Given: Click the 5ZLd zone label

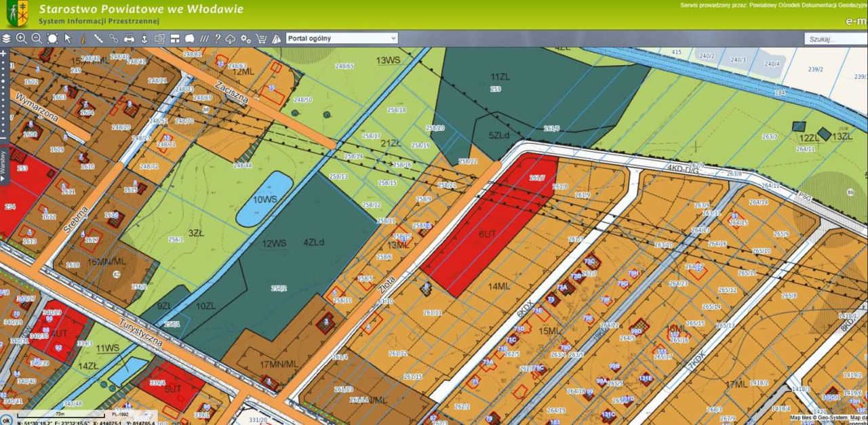Looking at the screenshot, I should click(498, 135).
